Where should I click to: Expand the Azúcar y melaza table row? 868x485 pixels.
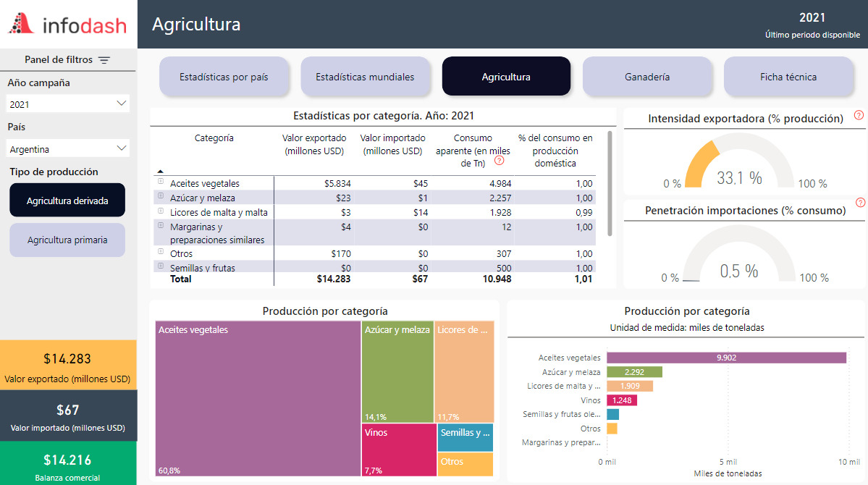(x=161, y=195)
